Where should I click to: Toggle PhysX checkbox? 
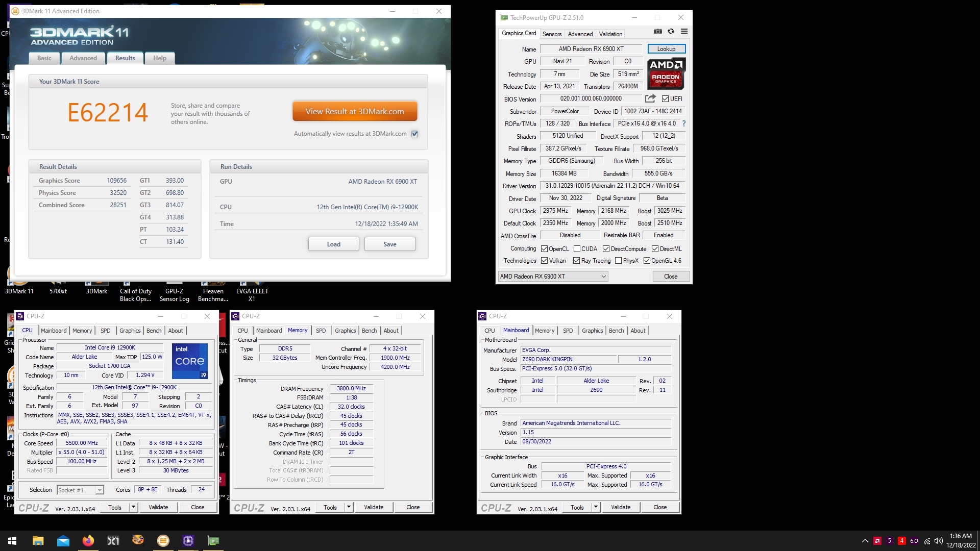point(618,261)
